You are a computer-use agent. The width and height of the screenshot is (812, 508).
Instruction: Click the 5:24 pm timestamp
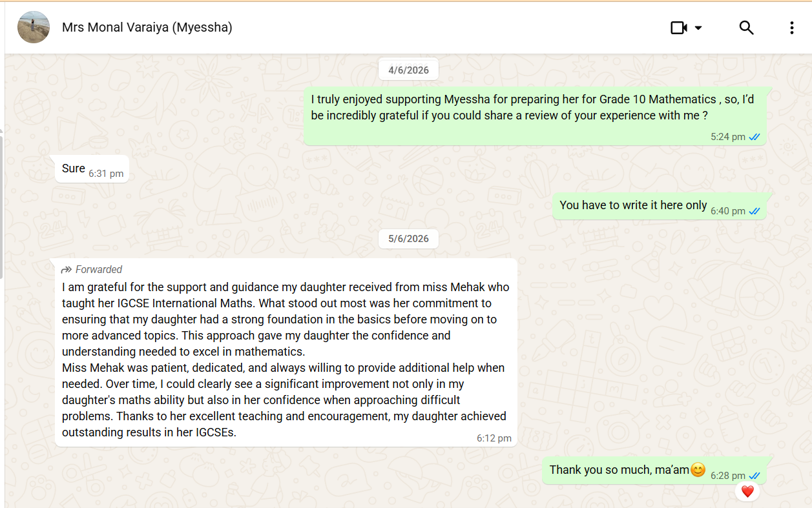pyautogui.click(x=728, y=137)
